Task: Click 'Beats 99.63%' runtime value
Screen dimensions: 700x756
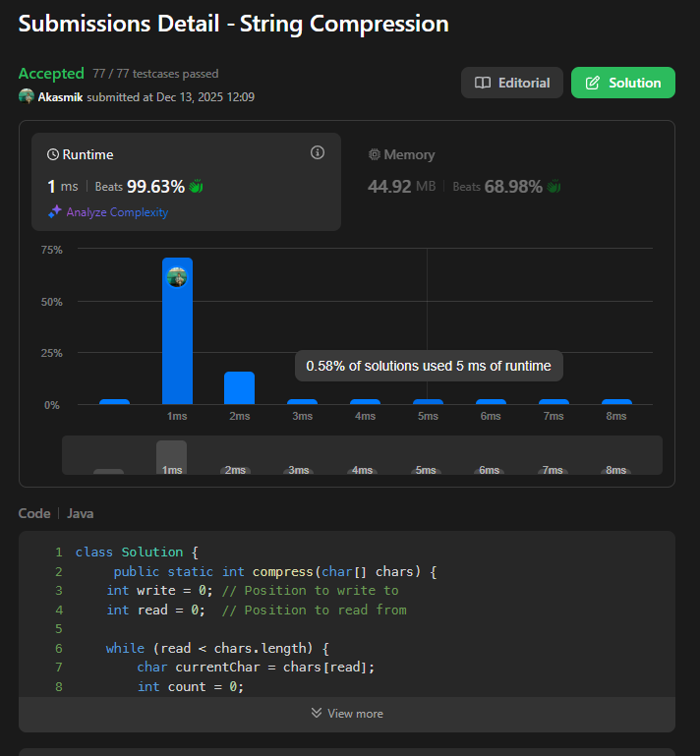Action: point(140,187)
